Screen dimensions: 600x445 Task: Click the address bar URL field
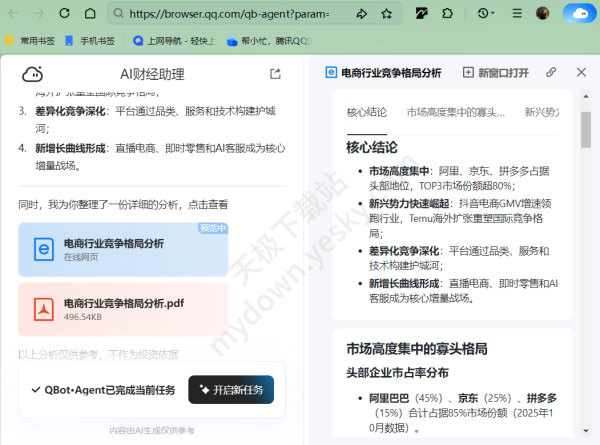230,14
